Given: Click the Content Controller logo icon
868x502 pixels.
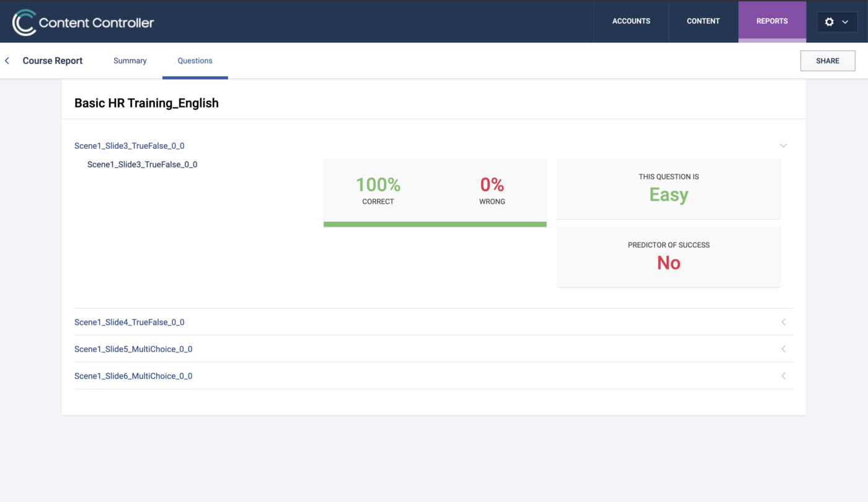Looking at the screenshot, I should tap(24, 22).
